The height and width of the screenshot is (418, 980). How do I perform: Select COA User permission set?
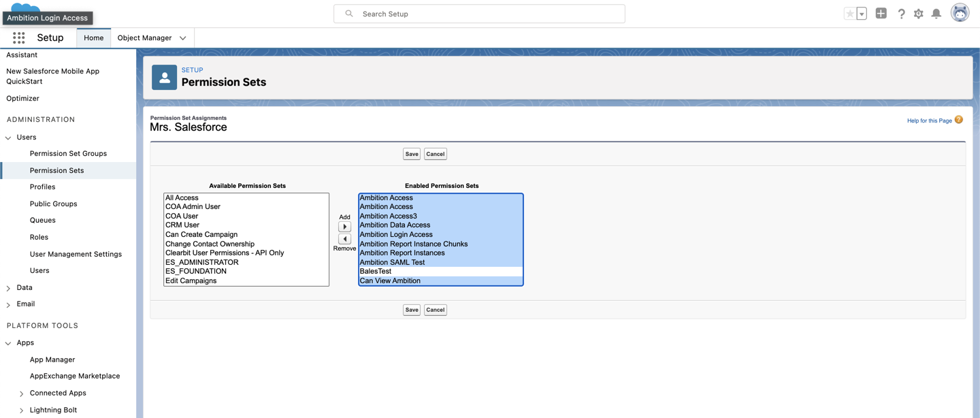coord(246,216)
